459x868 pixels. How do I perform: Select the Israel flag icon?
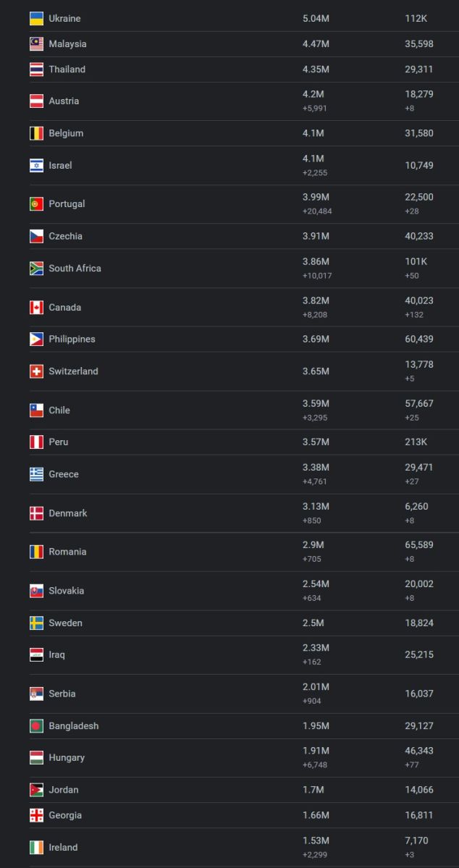[x=36, y=166]
